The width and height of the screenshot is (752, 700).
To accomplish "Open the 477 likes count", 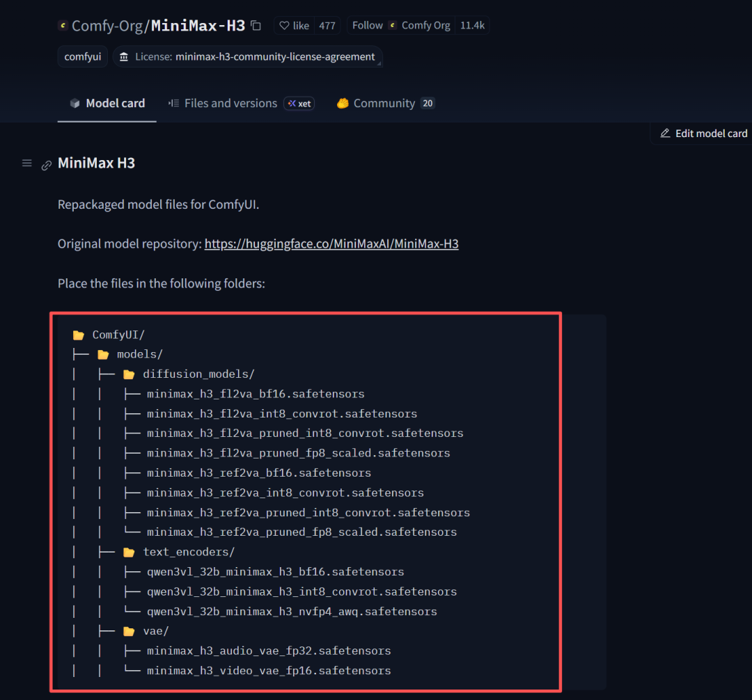I will (327, 25).
